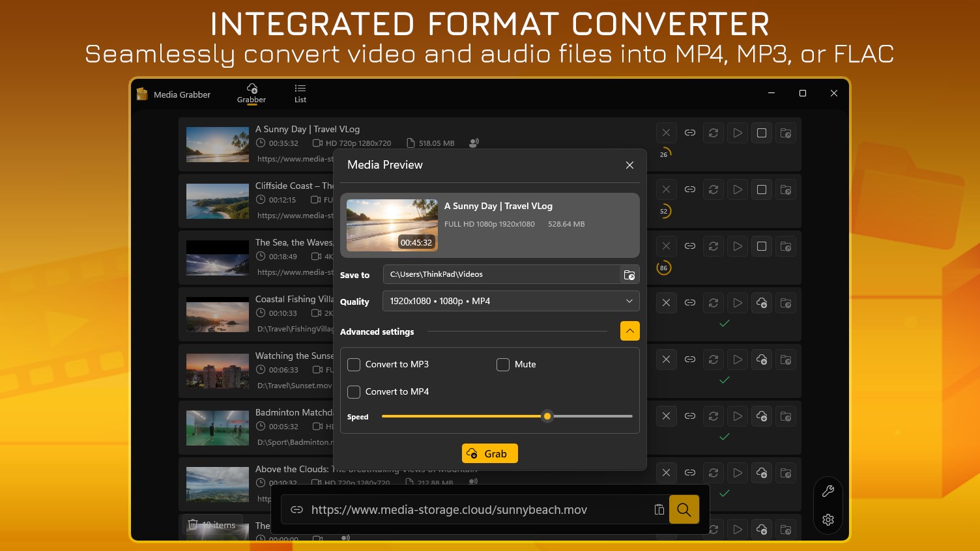The image size is (980, 551).
Task: Stop the A Sunny Day download
Action: click(762, 133)
